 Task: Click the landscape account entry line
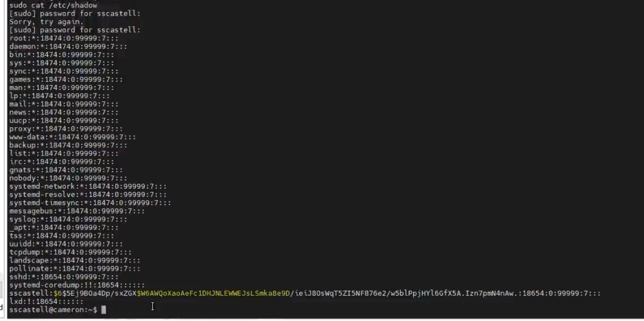(x=75, y=260)
